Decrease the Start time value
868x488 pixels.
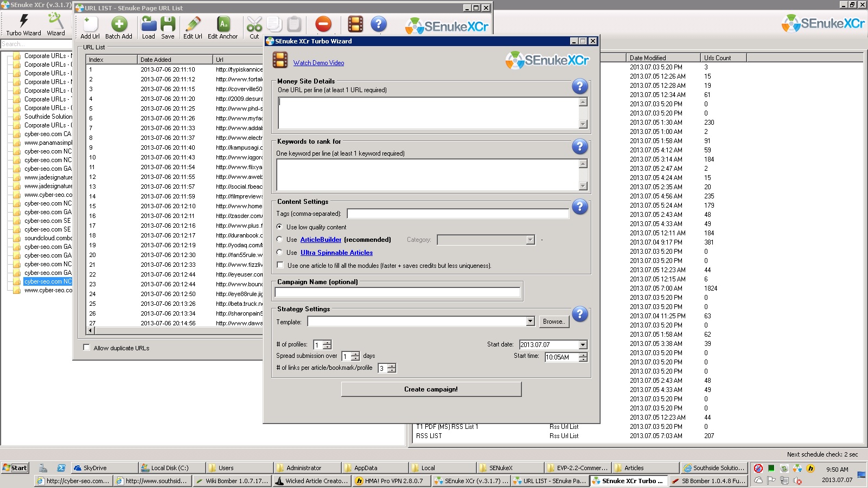(583, 359)
